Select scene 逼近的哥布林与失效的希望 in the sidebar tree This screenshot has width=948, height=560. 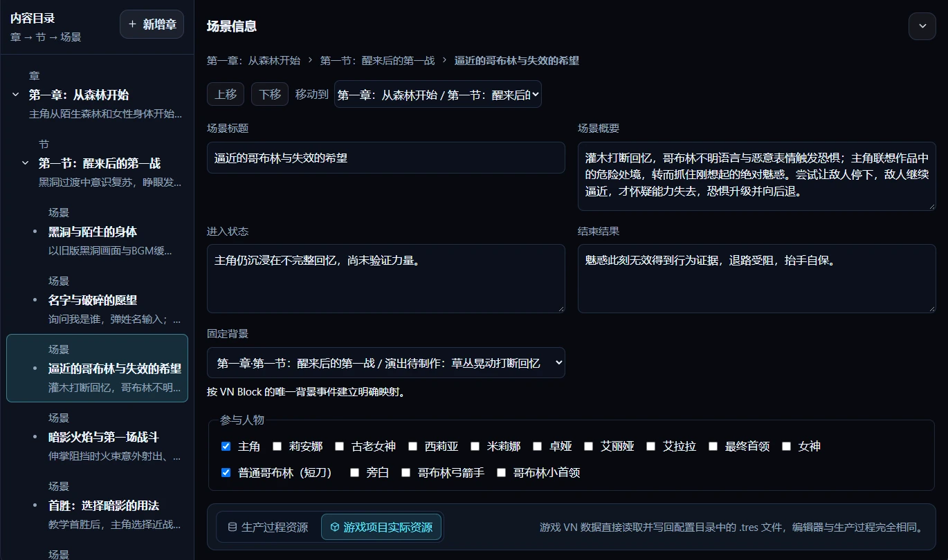point(98,368)
